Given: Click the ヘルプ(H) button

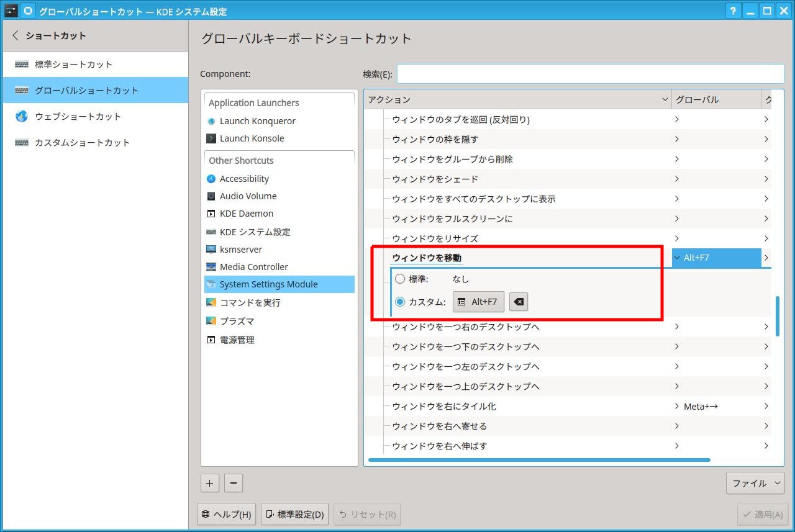Looking at the screenshot, I should tap(226, 515).
